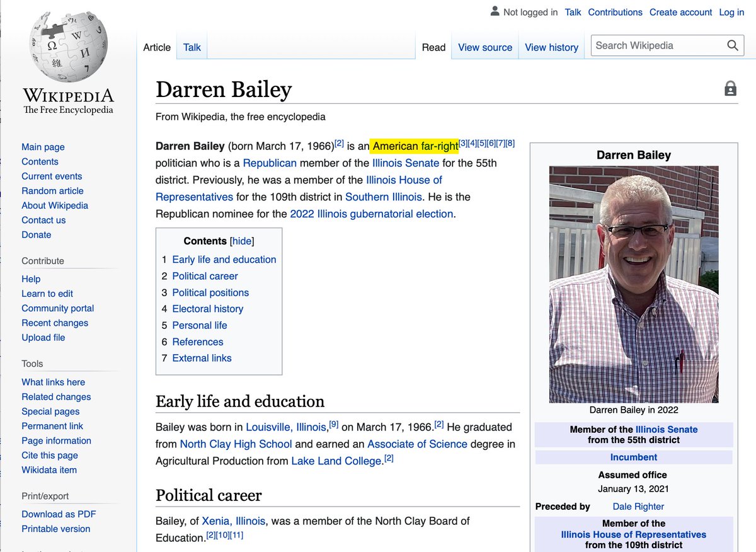This screenshot has width=756, height=552.
Task: Open Illinois Senate link in intro paragraph
Action: click(406, 163)
